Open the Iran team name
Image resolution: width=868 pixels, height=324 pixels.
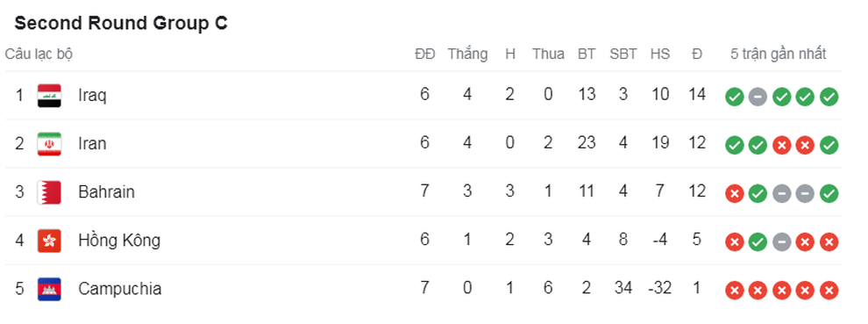point(92,144)
